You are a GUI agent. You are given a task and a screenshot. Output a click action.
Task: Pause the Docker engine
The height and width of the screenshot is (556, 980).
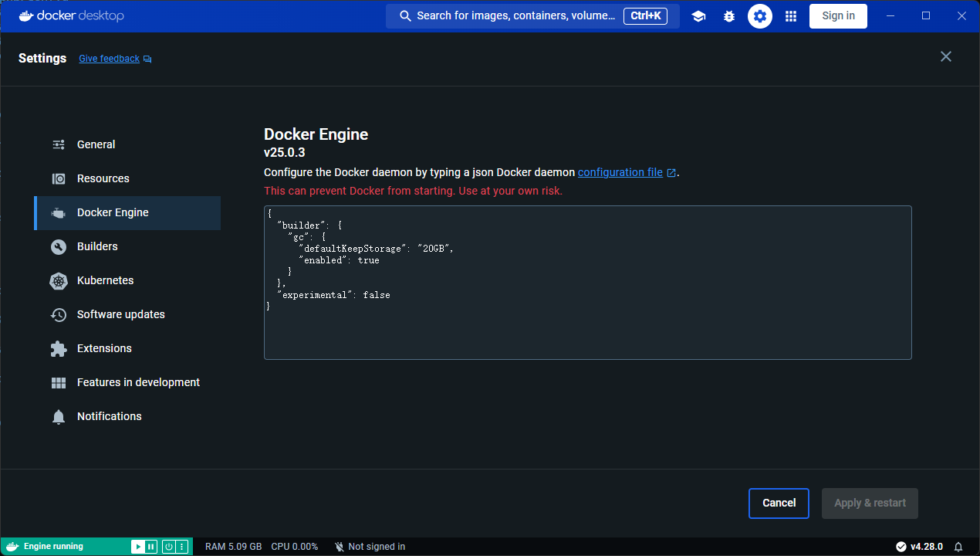click(151, 547)
